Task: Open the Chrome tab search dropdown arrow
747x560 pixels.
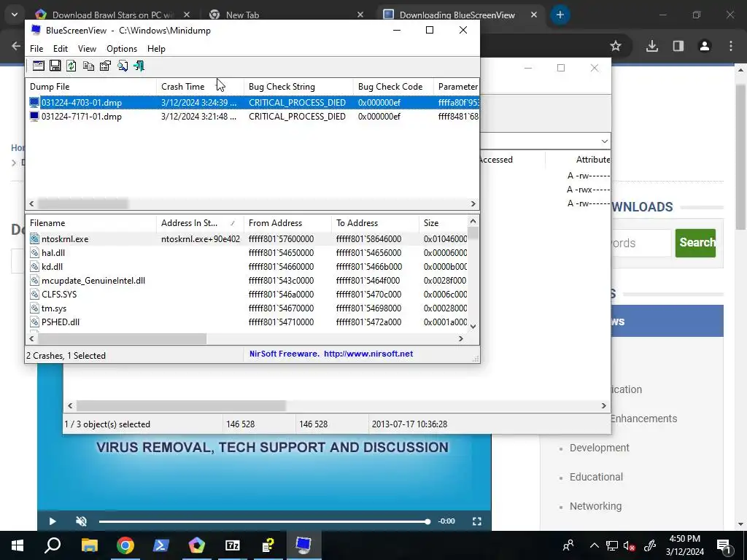Action: pos(15,15)
